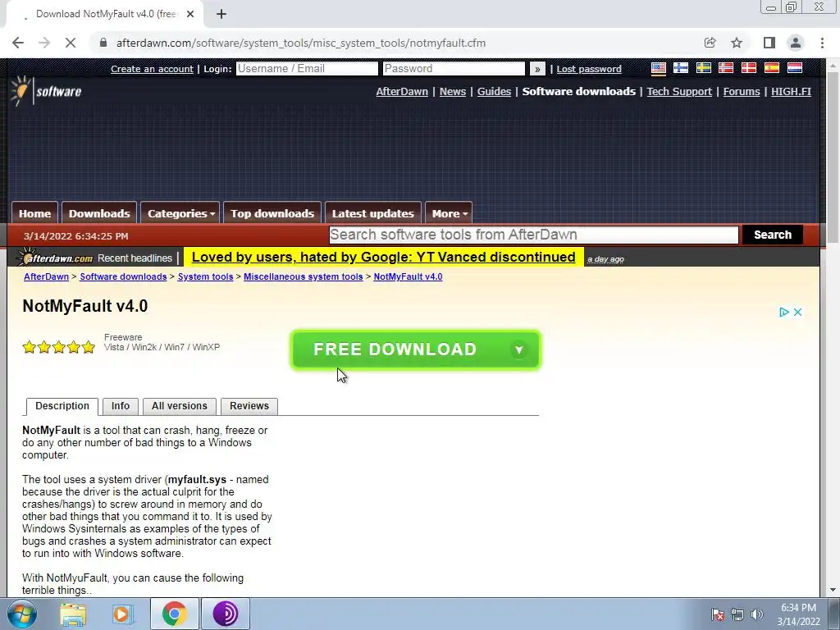The width and height of the screenshot is (840, 630).
Task: Open Windows Explorer from the taskbar
Action: (x=73, y=614)
